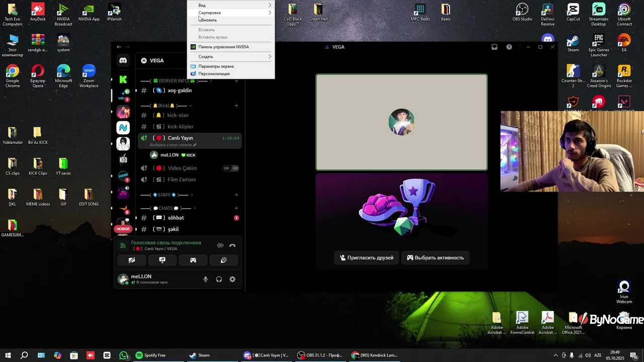Click Выбрать активность button
This screenshot has height=362, width=644.
pos(435,257)
